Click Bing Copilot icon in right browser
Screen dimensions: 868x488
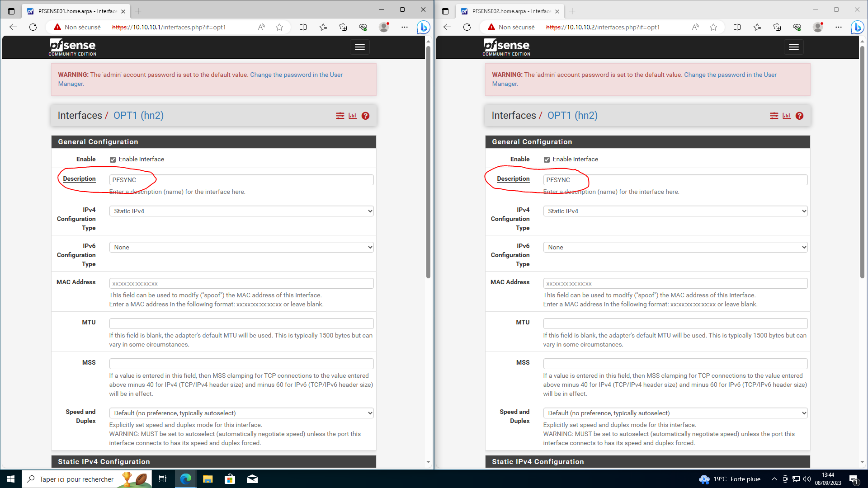click(x=857, y=27)
